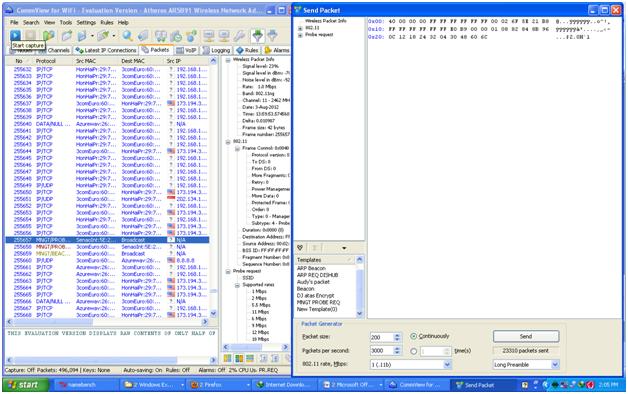Screen dimensions: 628x394
Task: Click the Dest MAC column header
Action: click(141, 61)
